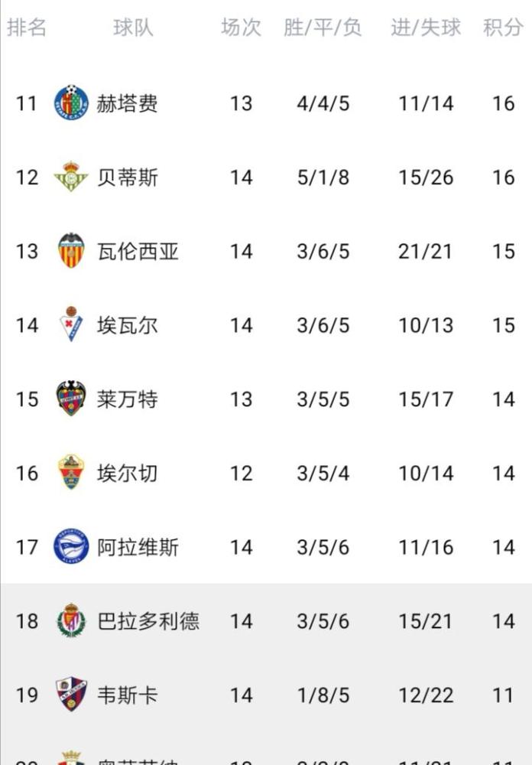
Task: Click the Elche (埃尔切) club crest
Action: 71,473
